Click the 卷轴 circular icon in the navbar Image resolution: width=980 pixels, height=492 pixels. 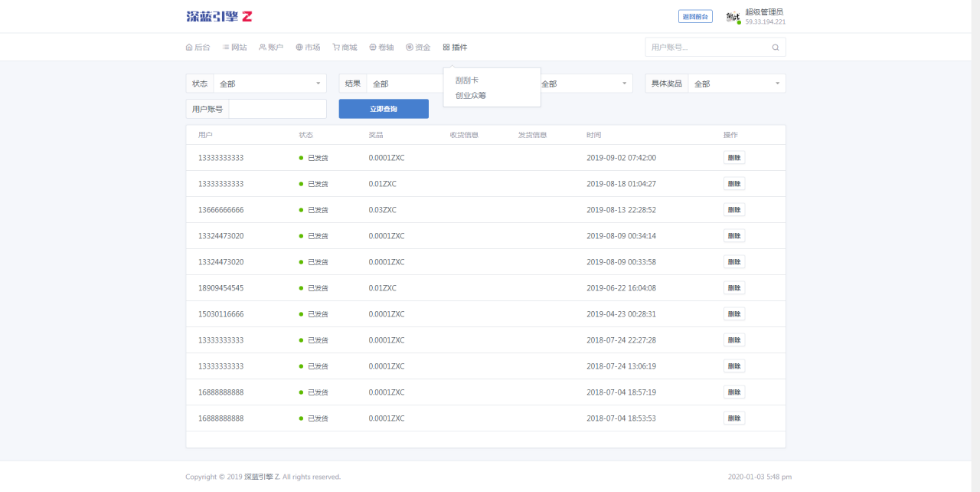point(372,47)
